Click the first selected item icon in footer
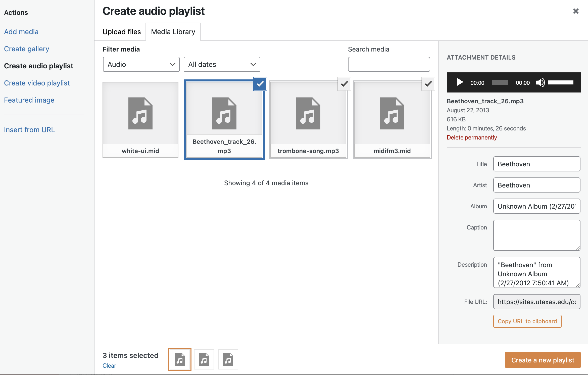588x375 pixels. tap(179, 359)
